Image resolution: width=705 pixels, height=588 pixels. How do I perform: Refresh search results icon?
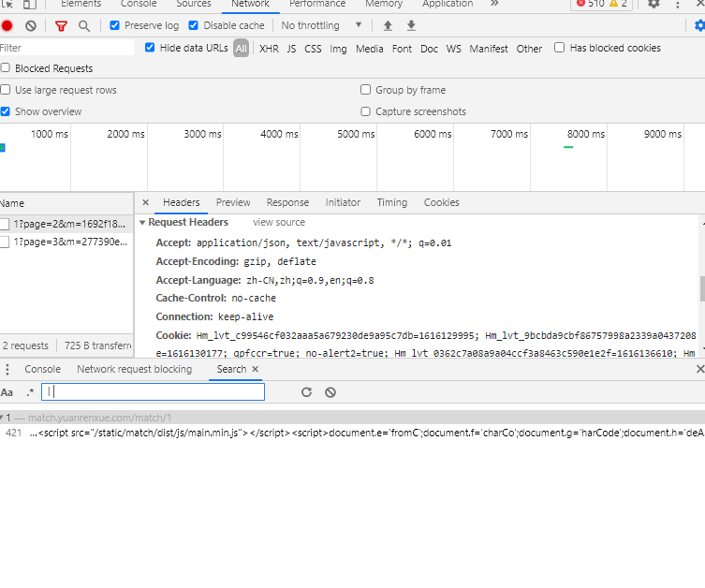coord(307,392)
